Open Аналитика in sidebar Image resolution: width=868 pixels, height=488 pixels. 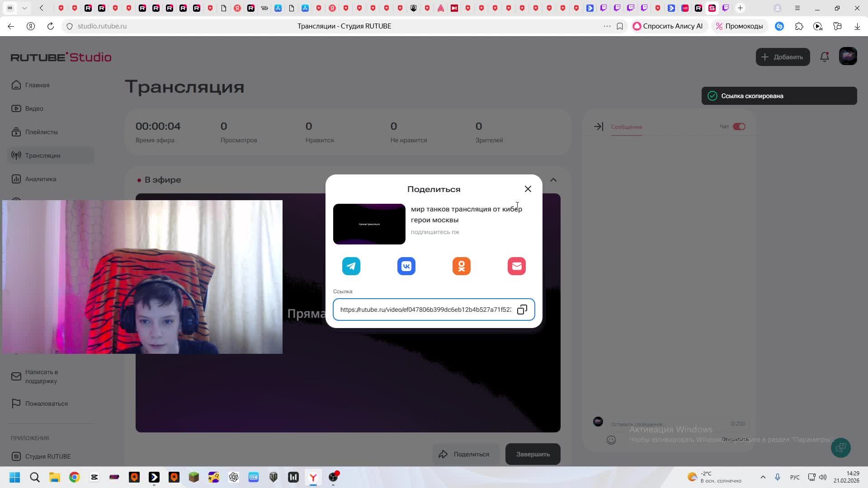(41, 179)
